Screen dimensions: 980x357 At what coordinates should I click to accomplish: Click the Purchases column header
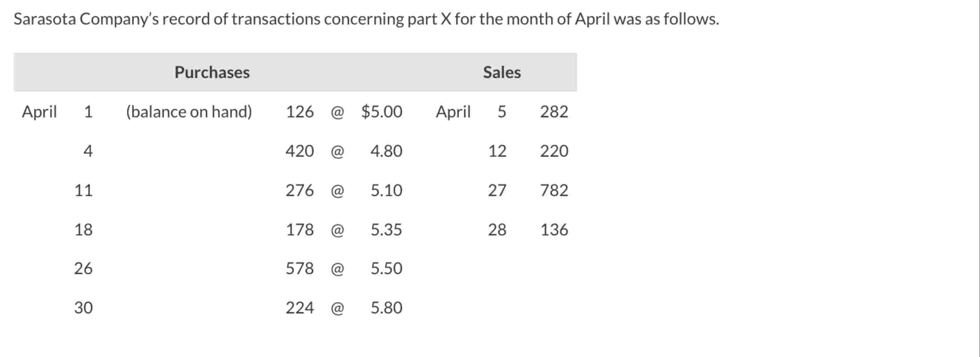212,72
